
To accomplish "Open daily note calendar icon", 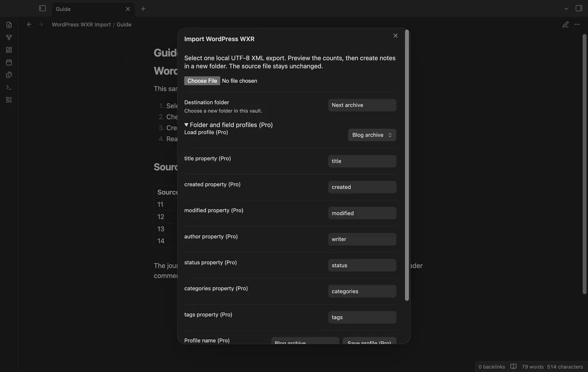I will pyautogui.click(x=9, y=62).
